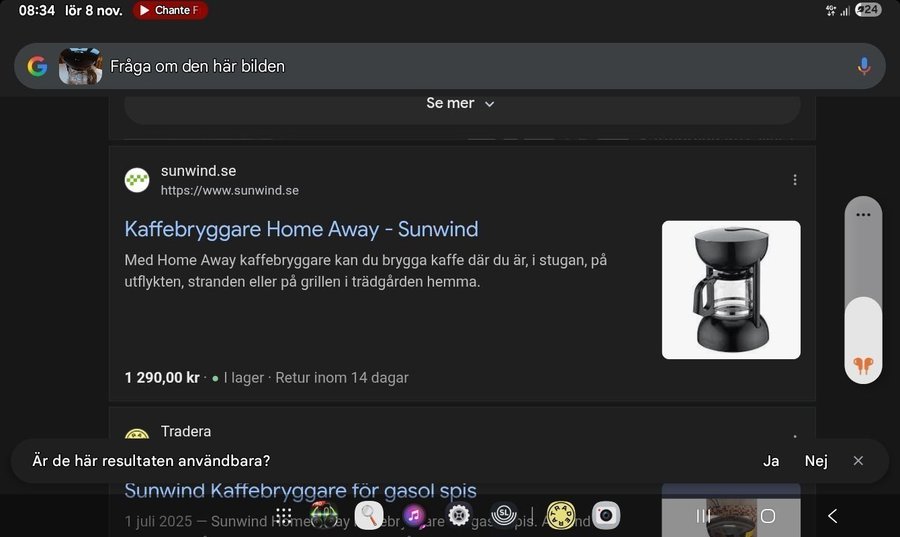Launch the Tradera app in taskbar

(561, 515)
